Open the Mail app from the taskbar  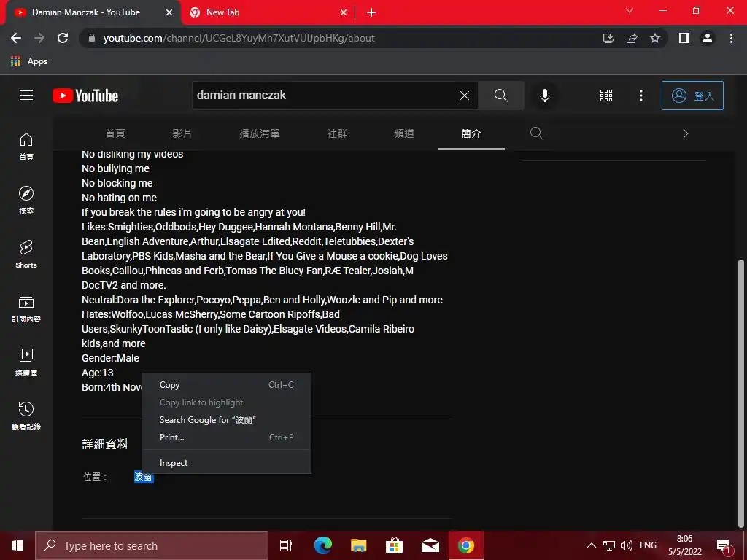click(430, 545)
